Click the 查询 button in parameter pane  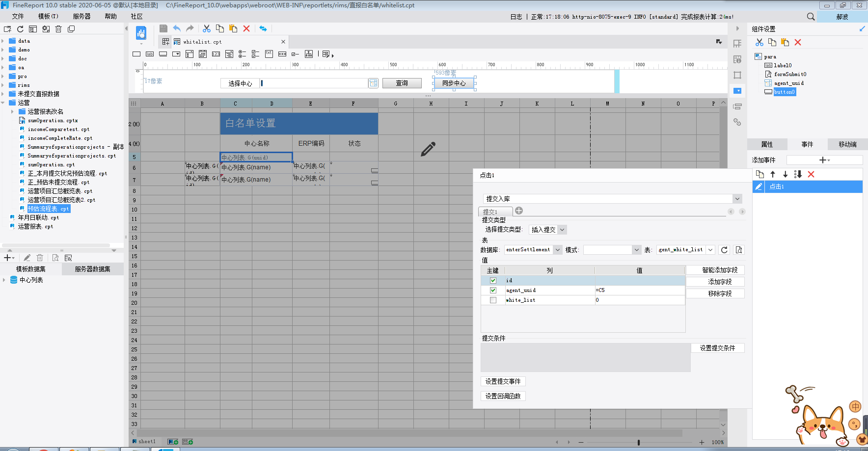pyautogui.click(x=402, y=83)
